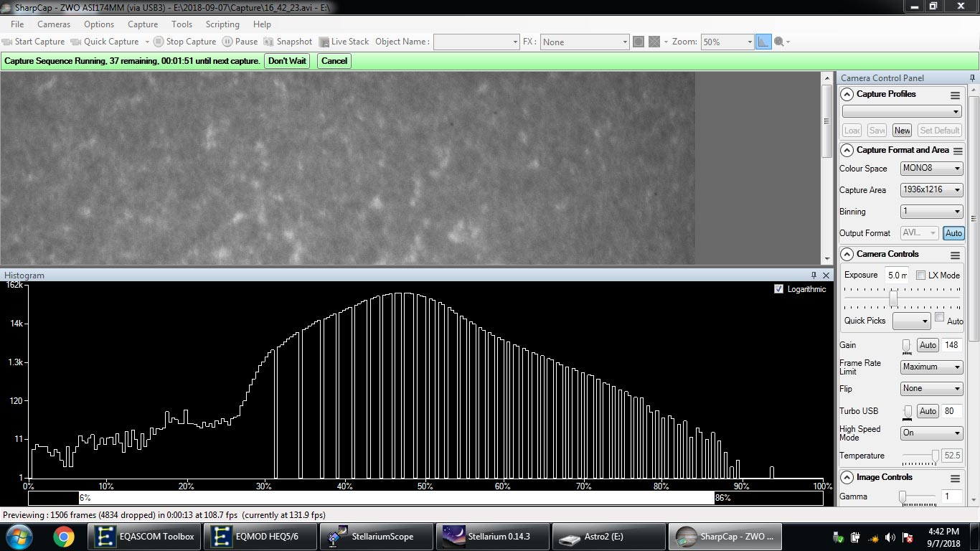Pin the Histogram panel
The width and height of the screenshot is (980, 551).
[814, 275]
